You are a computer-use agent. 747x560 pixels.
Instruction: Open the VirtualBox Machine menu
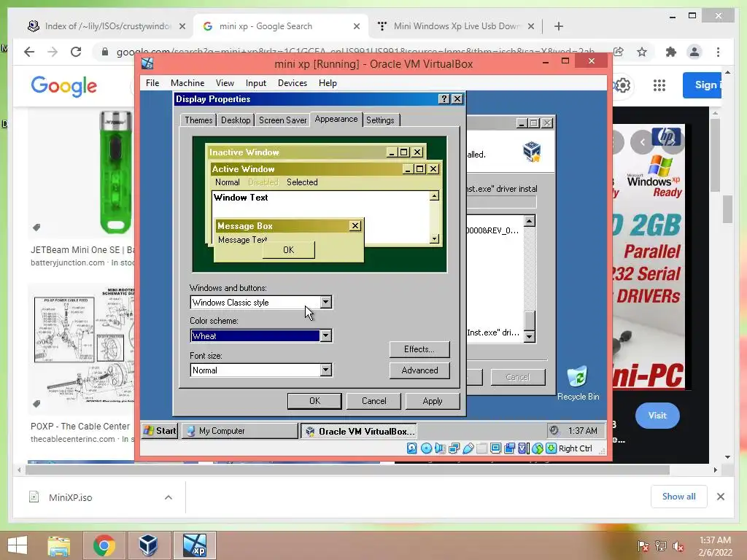click(x=187, y=83)
